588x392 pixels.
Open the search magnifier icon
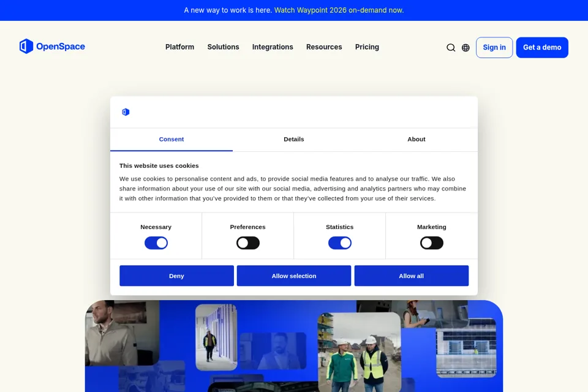(451, 48)
